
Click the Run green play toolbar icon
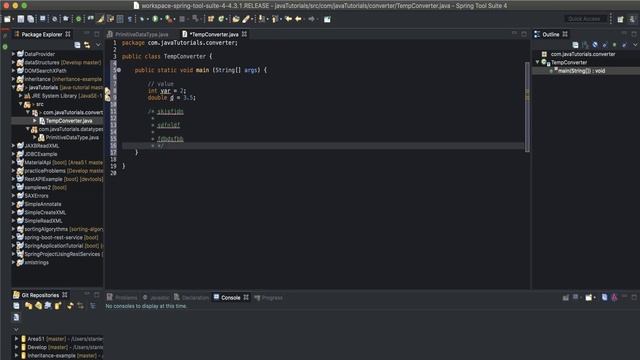[155, 19]
